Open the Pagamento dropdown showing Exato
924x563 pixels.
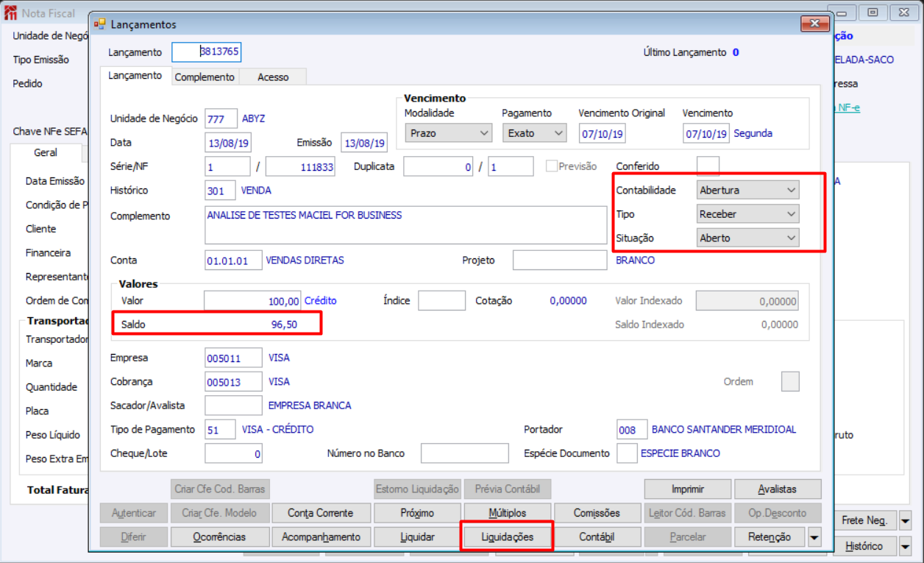pos(535,133)
